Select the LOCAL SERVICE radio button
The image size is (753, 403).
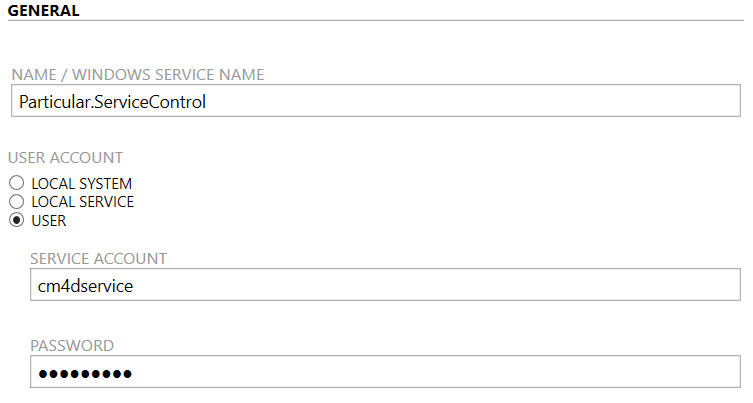pyautogui.click(x=16, y=202)
